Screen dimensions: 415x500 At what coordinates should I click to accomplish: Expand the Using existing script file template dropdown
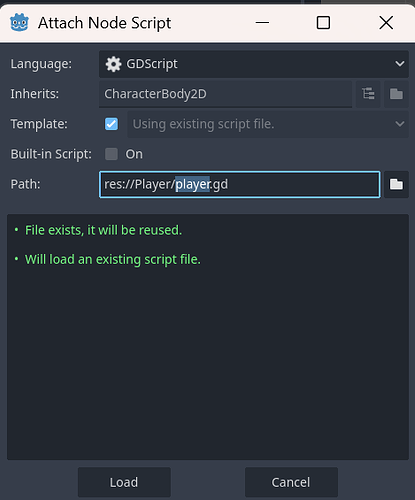[268, 124]
